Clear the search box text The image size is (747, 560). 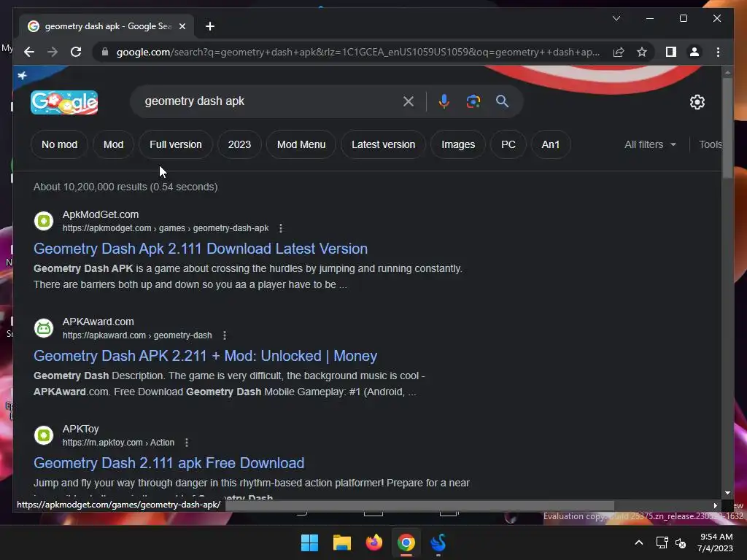point(409,101)
